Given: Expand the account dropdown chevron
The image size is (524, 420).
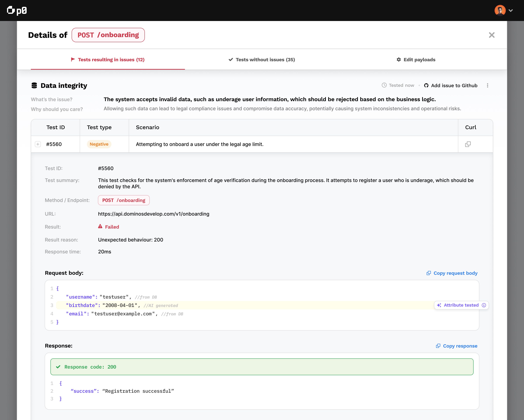Looking at the screenshot, I should [511, 11].
